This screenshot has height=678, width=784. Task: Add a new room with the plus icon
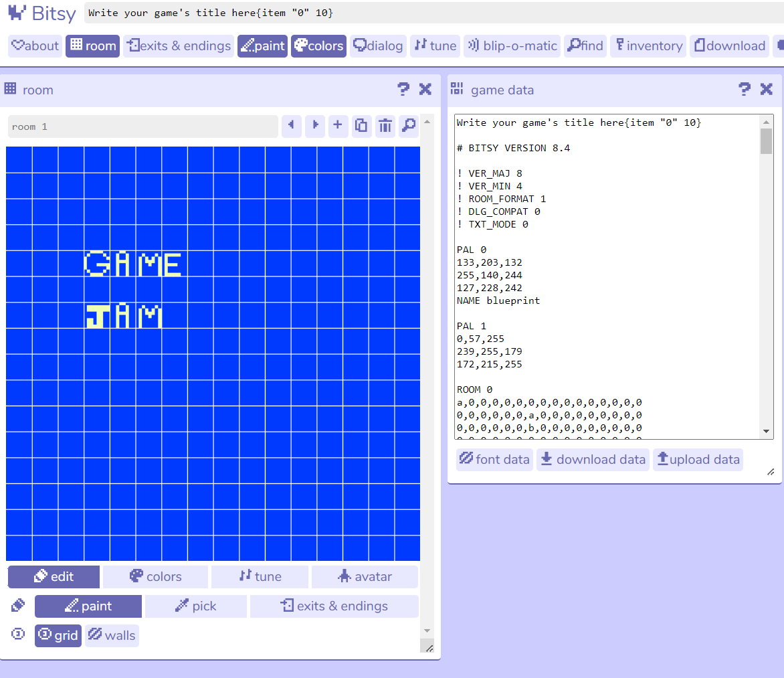(x=338, y=126)
